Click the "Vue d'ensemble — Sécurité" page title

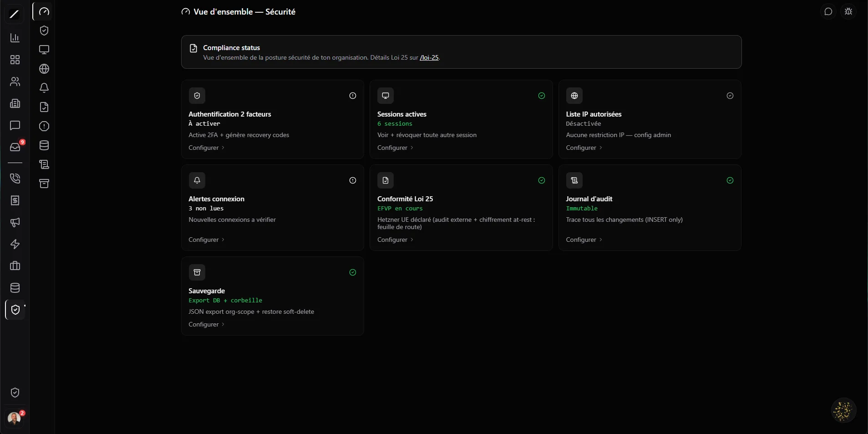pyautogui.click(x=244, y=12)
